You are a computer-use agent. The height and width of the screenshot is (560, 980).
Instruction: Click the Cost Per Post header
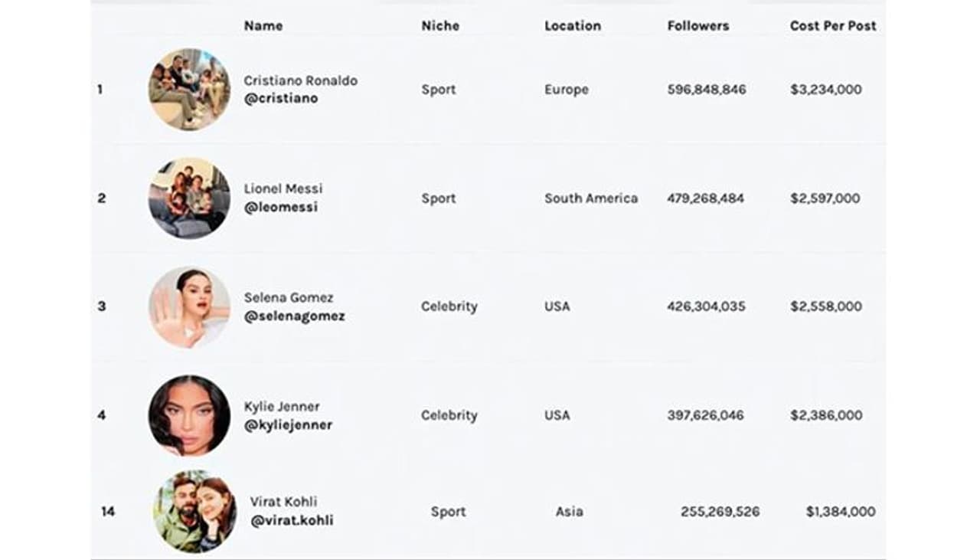(833, 26)
